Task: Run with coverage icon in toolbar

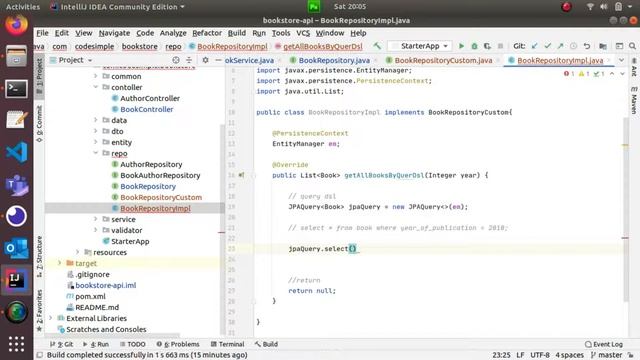Action: (487, 46)
